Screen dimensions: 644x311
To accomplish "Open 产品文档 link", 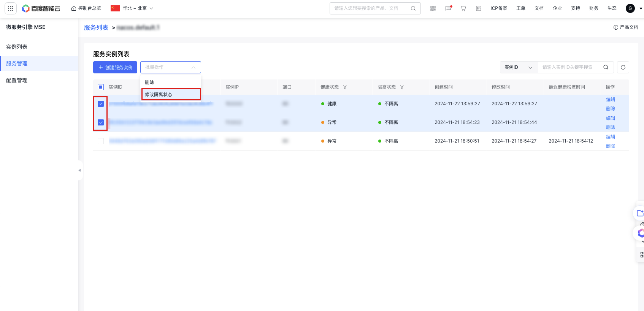I will coord(626,27).
